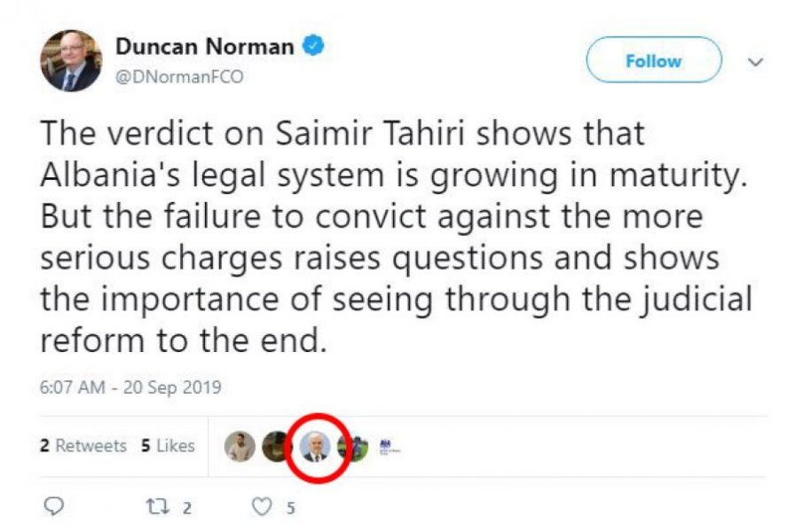Expand the tweet options chevron
795x532 pixels.
[755, 62]
